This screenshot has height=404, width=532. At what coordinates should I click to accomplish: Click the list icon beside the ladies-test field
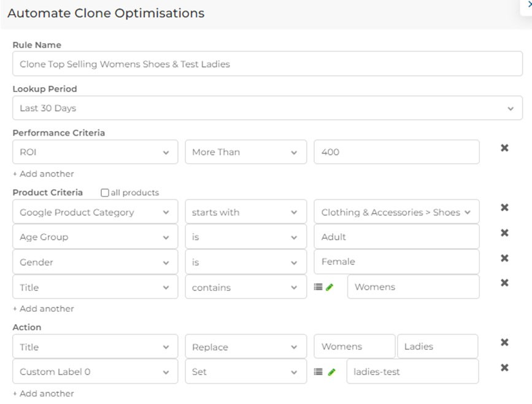pos(318,371)
